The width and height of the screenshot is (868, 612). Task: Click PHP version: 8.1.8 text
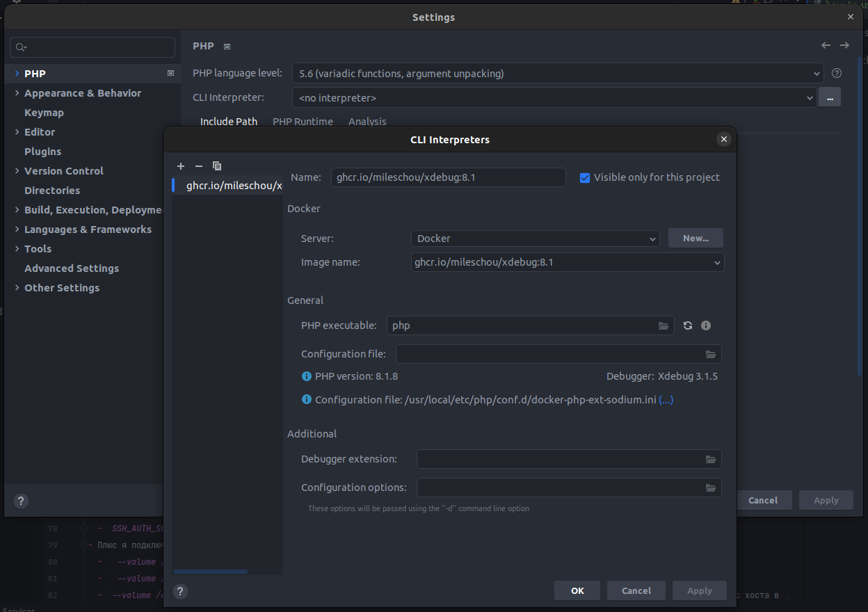(356, 376)
